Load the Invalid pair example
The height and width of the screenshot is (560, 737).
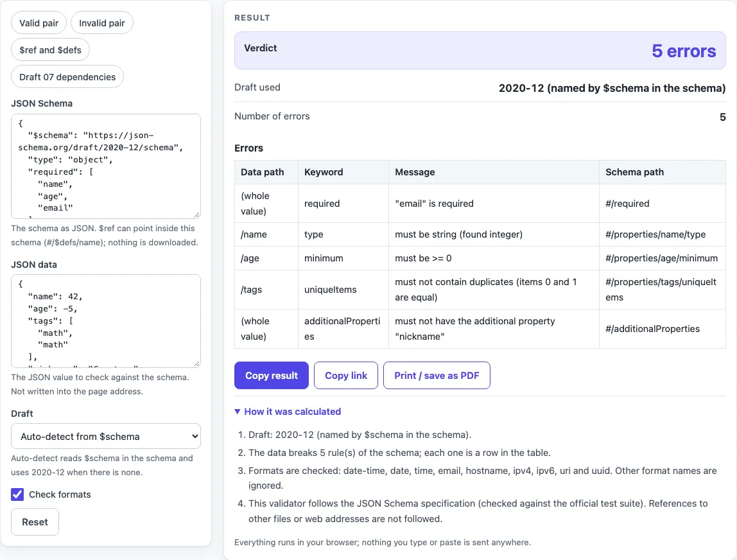102,23
